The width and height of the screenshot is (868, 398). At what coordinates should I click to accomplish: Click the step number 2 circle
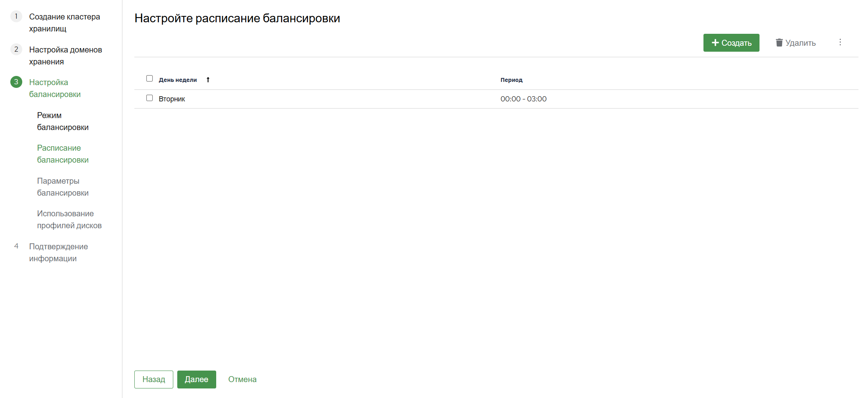[x=16, y=49]
